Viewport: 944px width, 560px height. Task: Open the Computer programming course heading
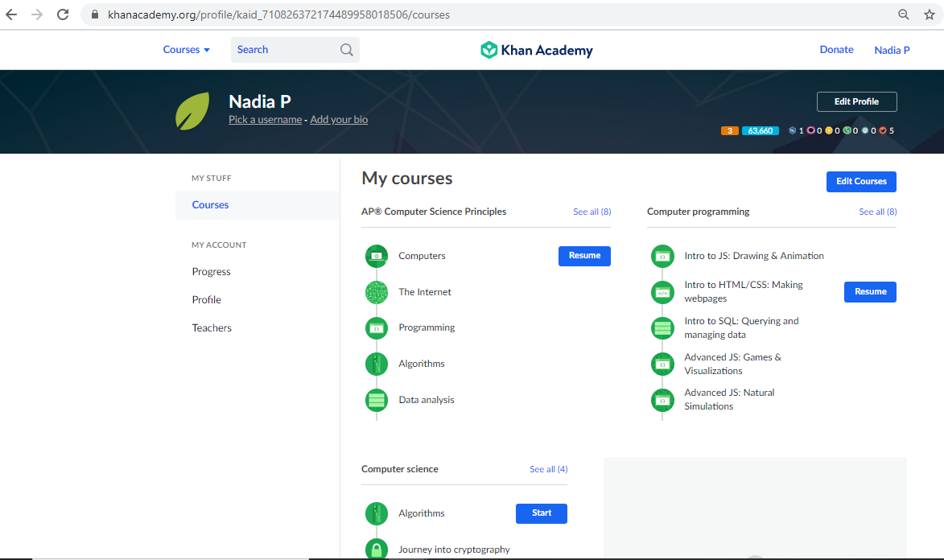(699, 212)
